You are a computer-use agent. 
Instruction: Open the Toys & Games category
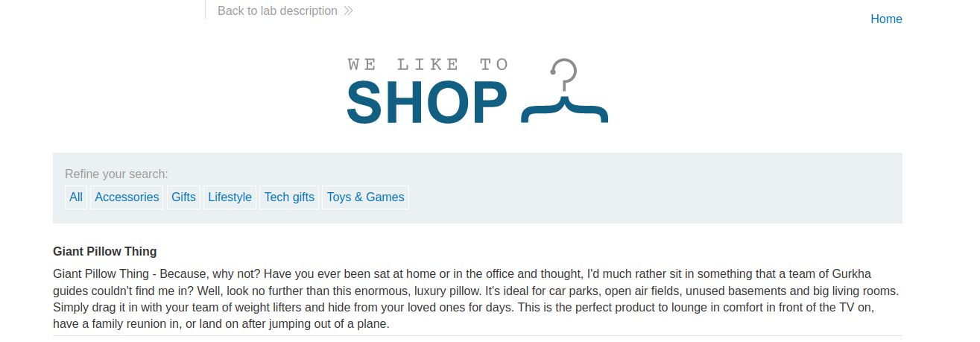click(365, 197)
